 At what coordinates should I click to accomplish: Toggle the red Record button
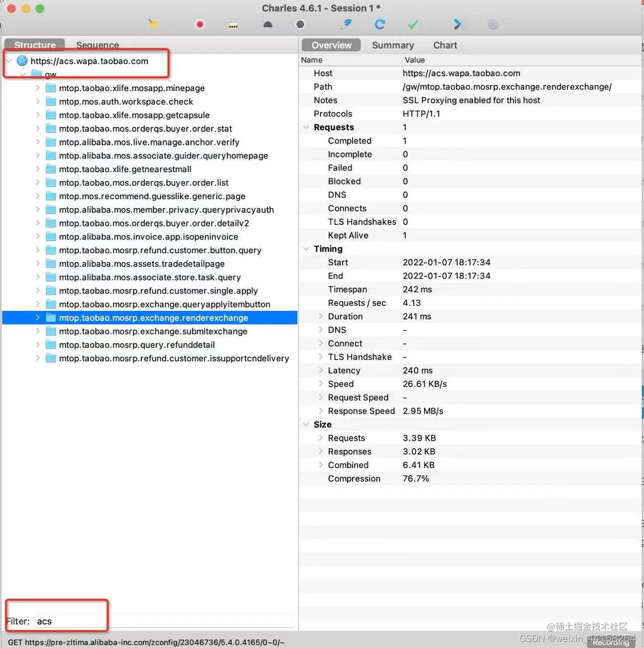(x=200, y=24)
